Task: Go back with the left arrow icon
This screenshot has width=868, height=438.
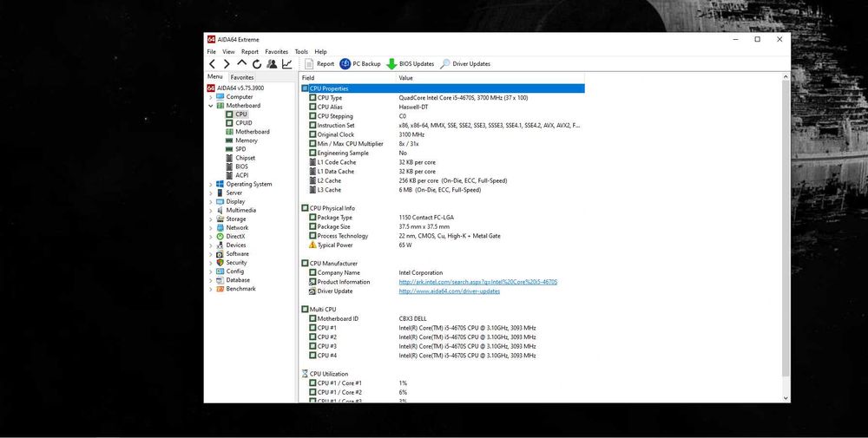Action: point(212,64)
